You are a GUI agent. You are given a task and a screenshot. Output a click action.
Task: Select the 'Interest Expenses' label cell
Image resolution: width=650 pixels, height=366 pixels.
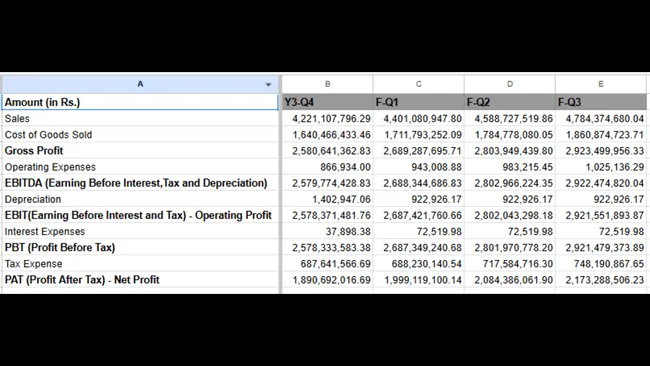(140, 231)
